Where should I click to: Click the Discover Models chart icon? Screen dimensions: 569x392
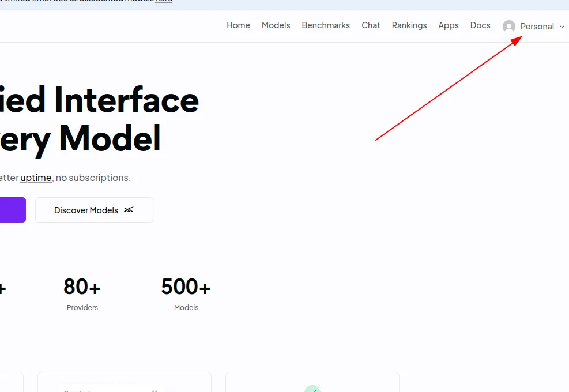coord(129,210)
